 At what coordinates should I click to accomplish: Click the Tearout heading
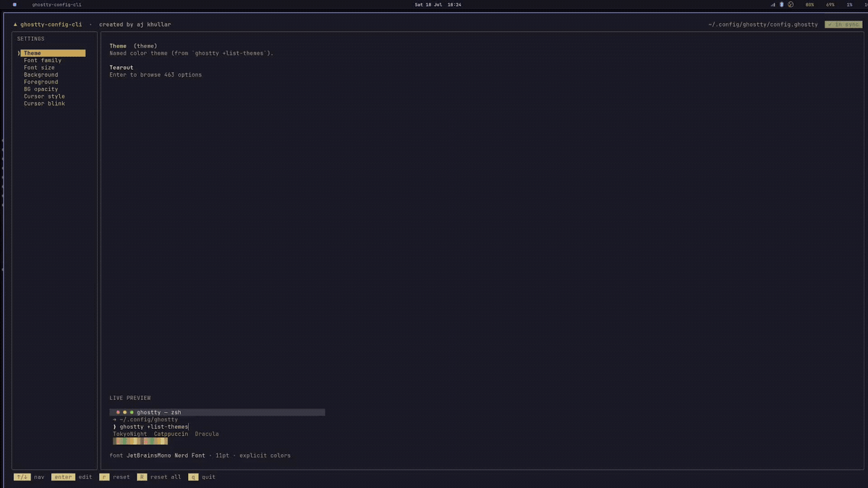tap(122, 68)
